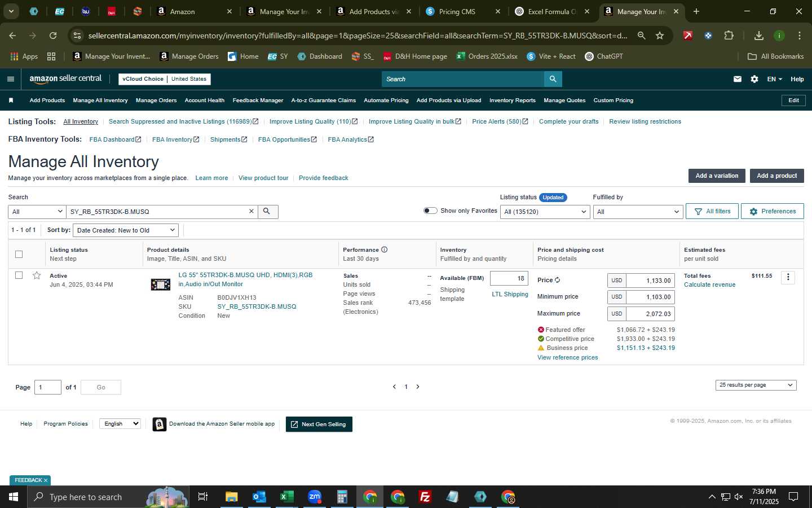Open the Preferences button
The image size is (812, 508).
pos(773,211)
